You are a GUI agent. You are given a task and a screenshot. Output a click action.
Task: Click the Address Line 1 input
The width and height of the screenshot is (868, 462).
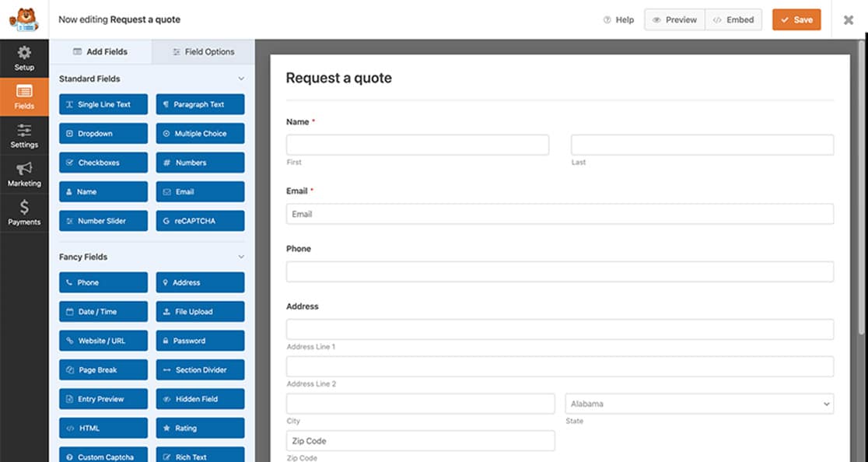[560, 329]
